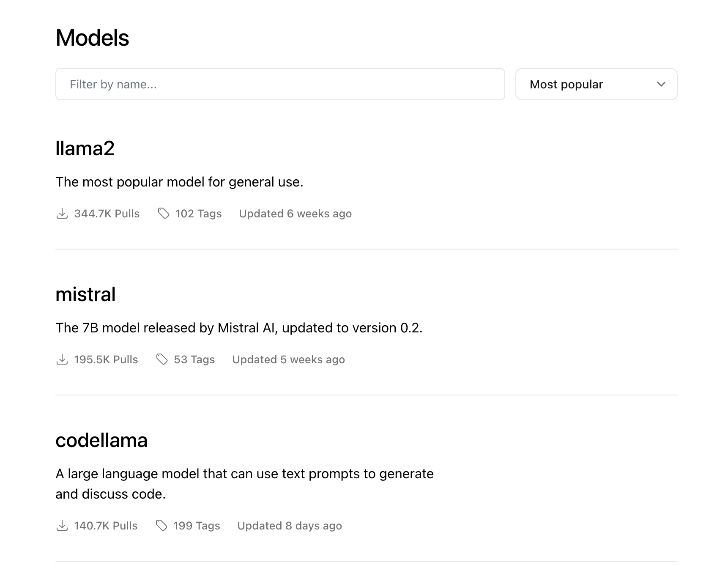Click the Mistral AI 7B model description

pos(239,328)
